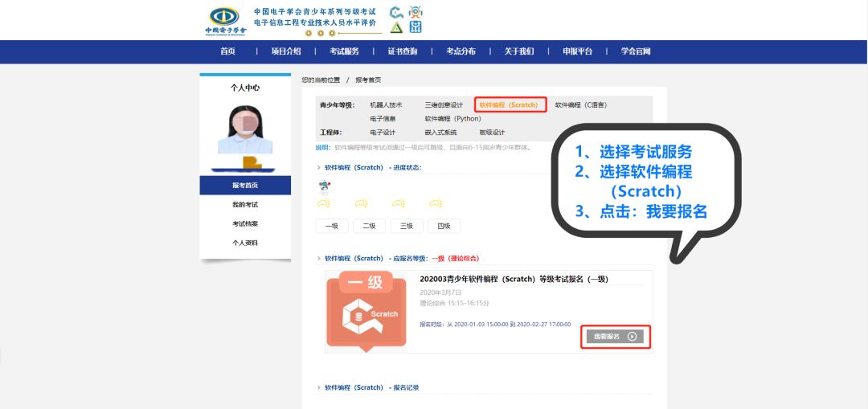This screenshot has height=409, width=868.
Task: Open 学会官网 in the navigation bar
Action: tap(636, 51)
